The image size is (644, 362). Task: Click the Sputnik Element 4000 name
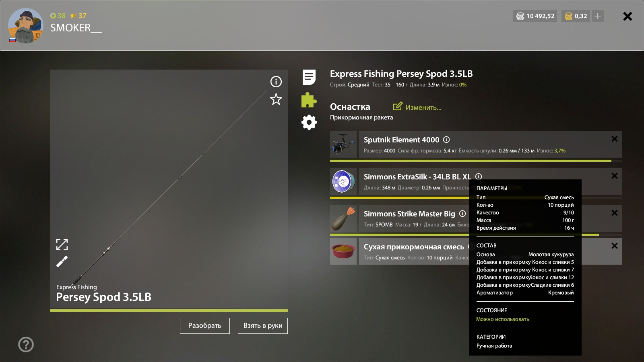click(x=401, y=140)
